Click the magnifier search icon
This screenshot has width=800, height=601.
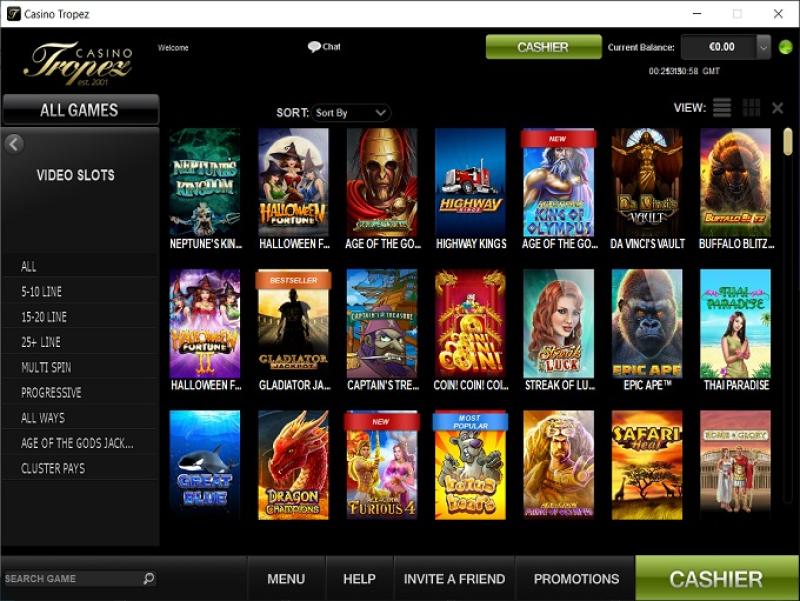[148, 578]
